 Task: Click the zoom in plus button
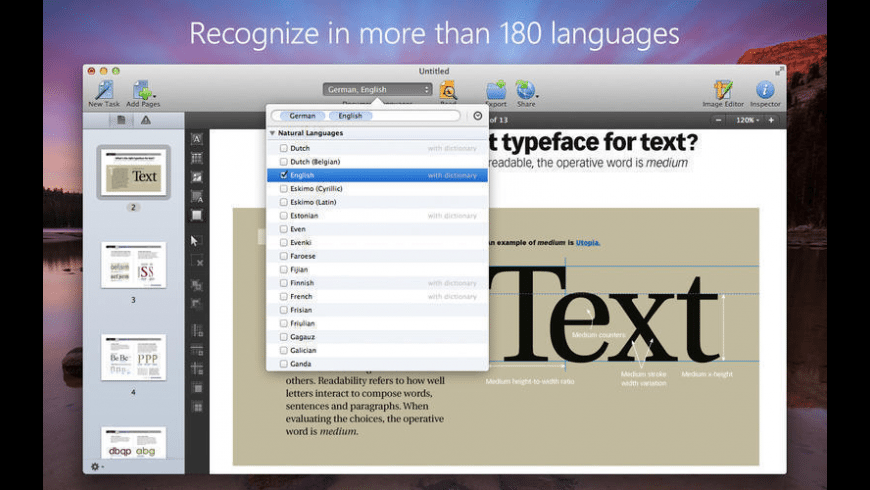click(771, 120)
